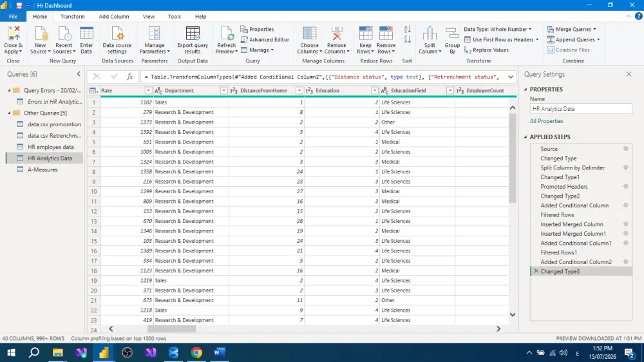Switch to the Tools tab

coord(174,17)
